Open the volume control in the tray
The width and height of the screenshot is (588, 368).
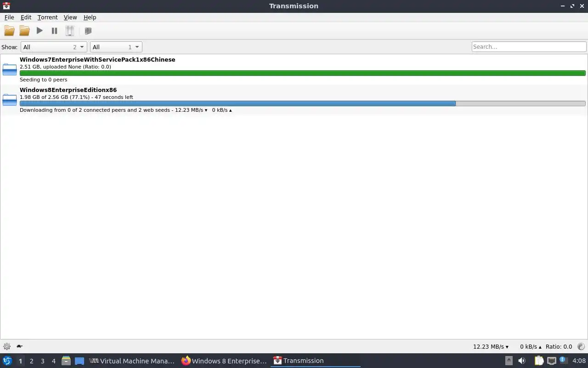pos(522,361)
